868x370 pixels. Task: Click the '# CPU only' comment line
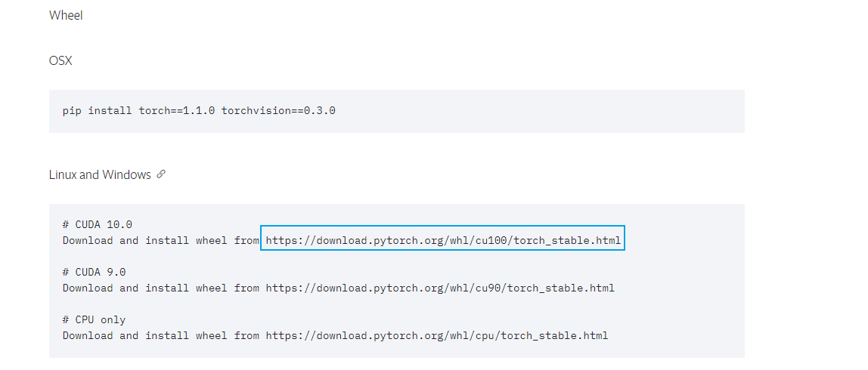(x=94, y=319)
